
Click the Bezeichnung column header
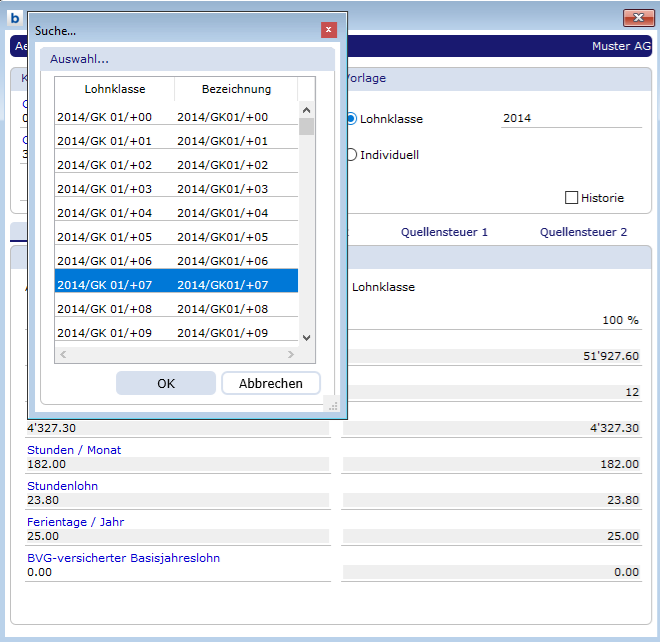pos(236,89)
